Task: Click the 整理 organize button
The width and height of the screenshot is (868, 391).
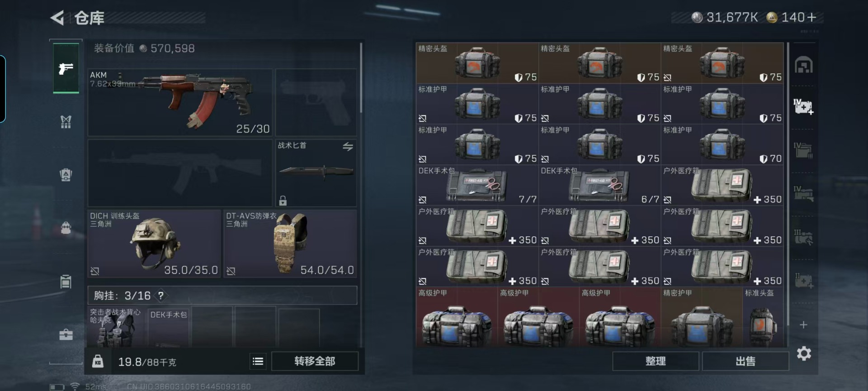Action: 656,361
